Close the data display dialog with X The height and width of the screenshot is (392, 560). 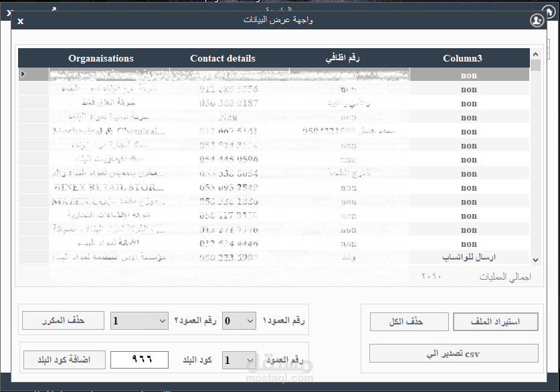coord(20,21)
